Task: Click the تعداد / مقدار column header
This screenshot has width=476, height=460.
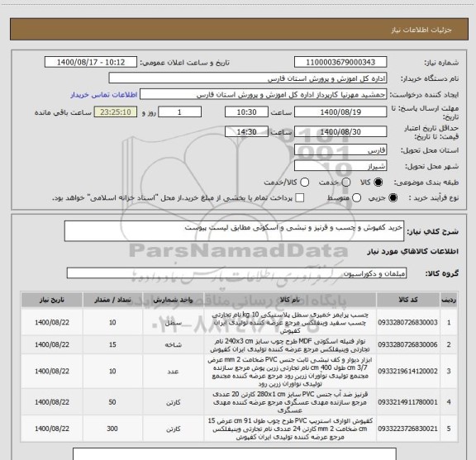Action: pos(112,300)
